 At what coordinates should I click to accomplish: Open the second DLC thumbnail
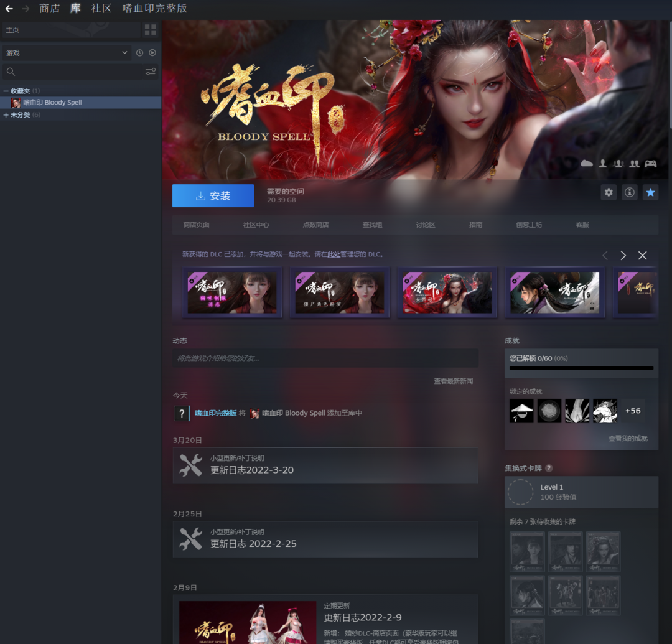[340, 292]
